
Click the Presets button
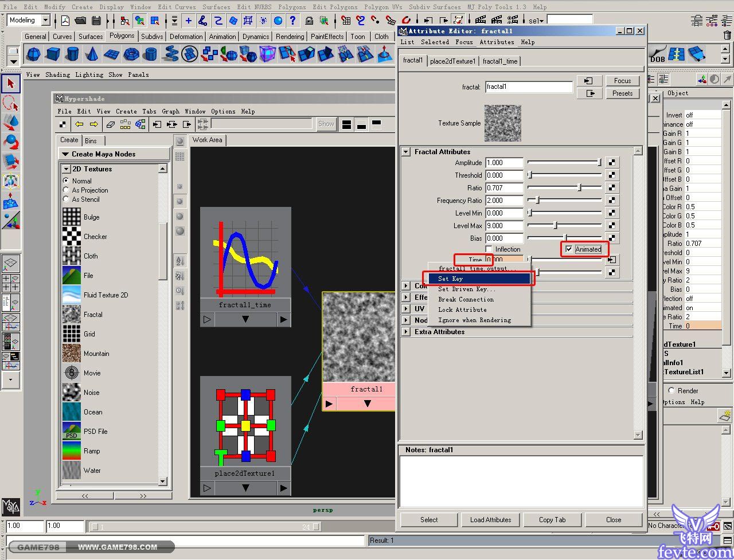coord(622,93)
